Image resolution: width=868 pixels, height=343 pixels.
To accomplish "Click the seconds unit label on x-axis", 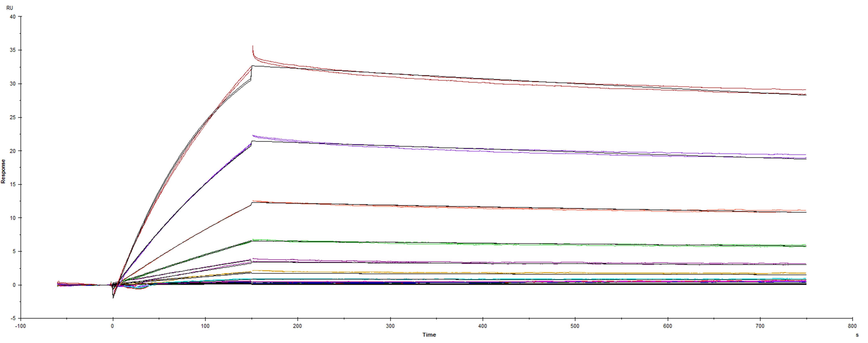I will [857, 335].
